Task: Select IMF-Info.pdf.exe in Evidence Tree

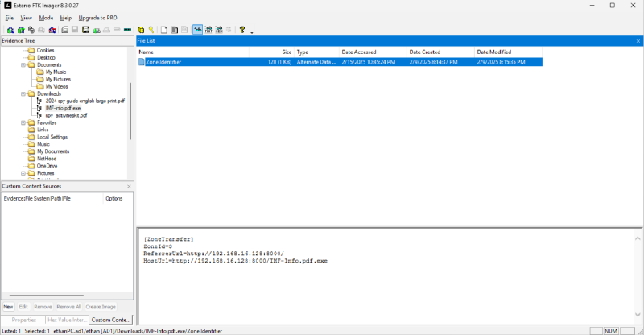Action: tap(63, 108)
